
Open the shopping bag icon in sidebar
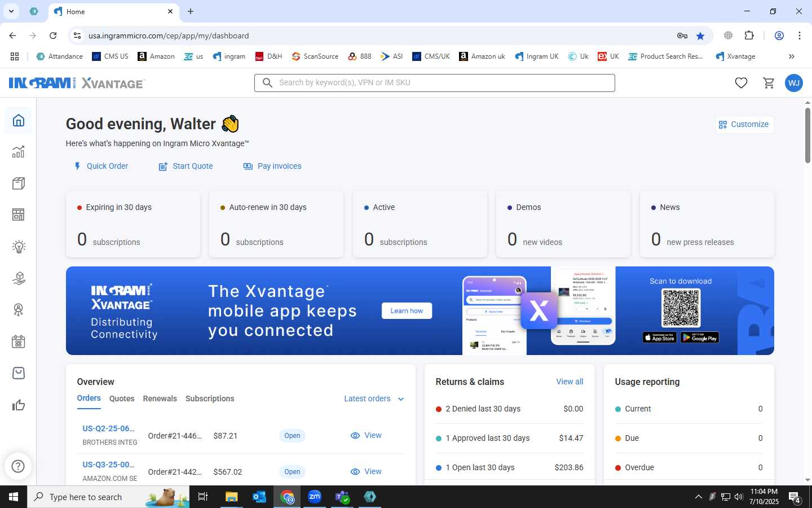pyautogui.click(x=19, y=373)
